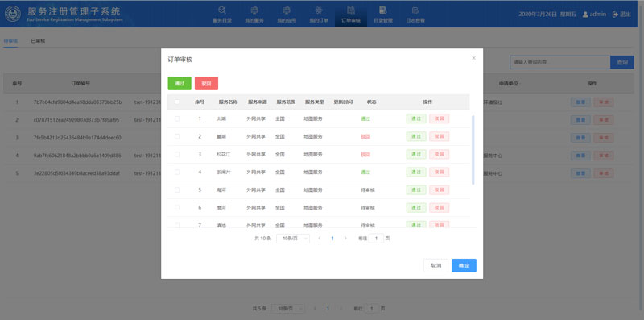
Task: Click the 退出 logout icon
Action: [615, 14]
